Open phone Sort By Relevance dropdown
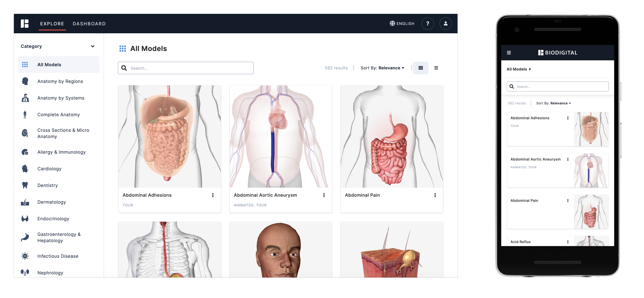Image resolution: width=644 pixels, height=298 pixels. (554, 103)
